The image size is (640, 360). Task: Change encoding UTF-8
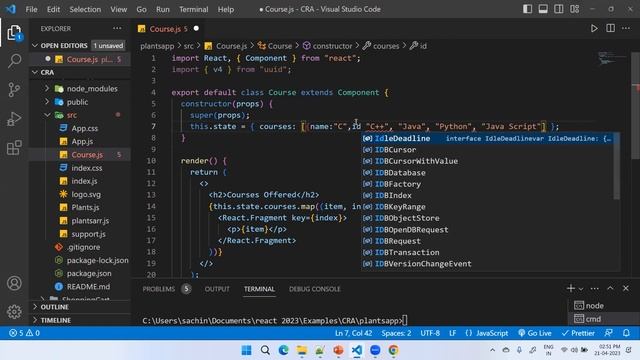(430, 333)
